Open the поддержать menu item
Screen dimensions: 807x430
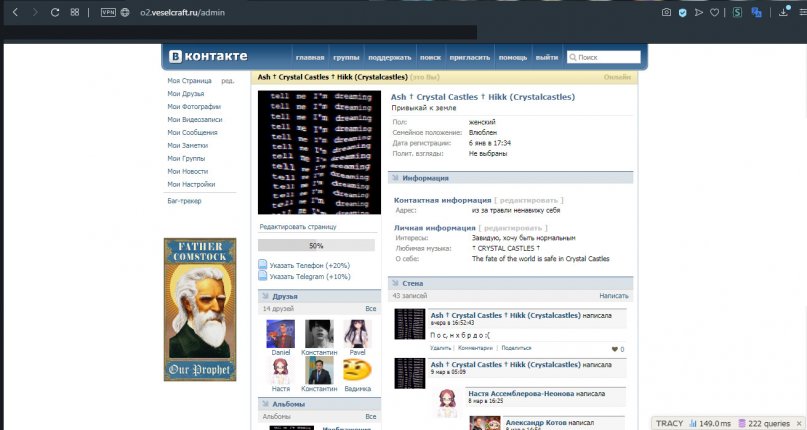coord(390,58)
